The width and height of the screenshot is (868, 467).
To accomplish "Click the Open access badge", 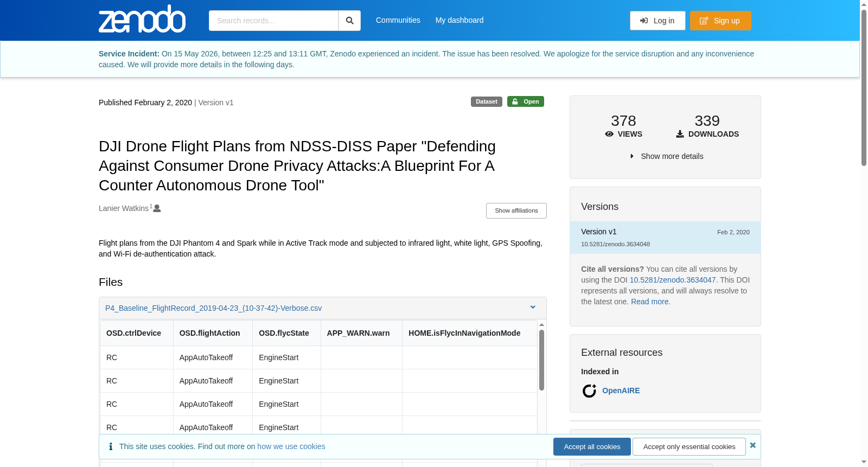I will (x=526, y=101).
